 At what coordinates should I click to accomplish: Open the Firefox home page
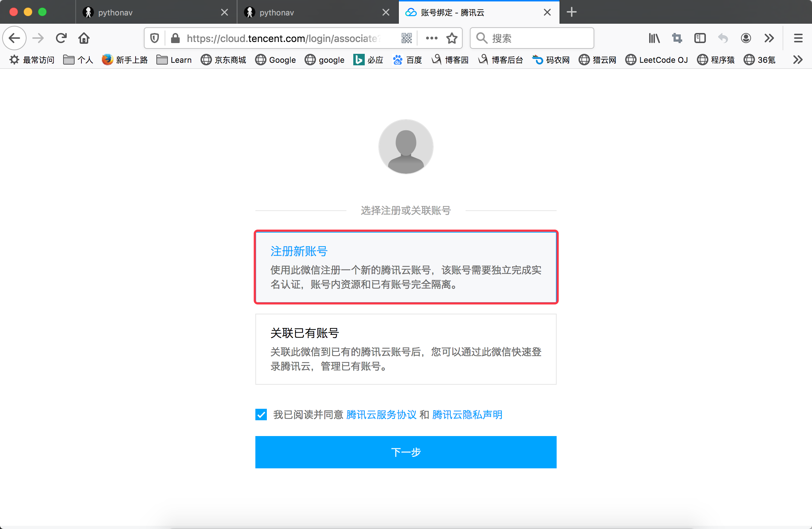click(84, 38)
